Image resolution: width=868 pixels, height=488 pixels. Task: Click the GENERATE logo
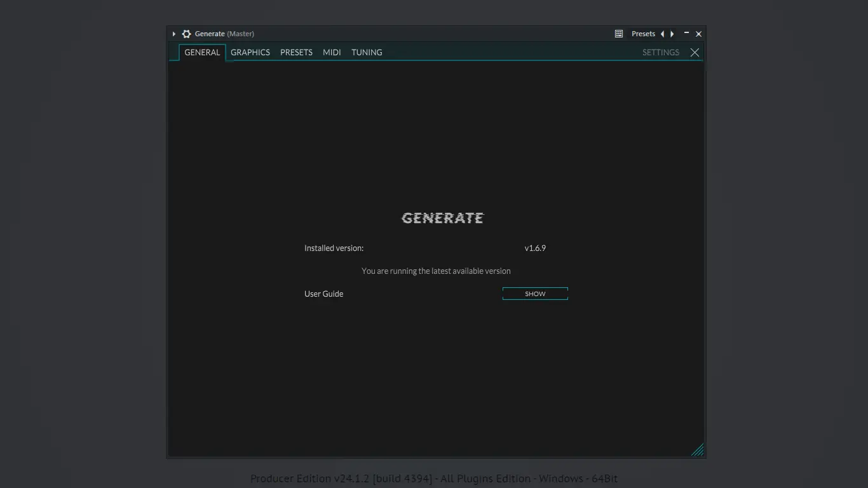point(442,218)
